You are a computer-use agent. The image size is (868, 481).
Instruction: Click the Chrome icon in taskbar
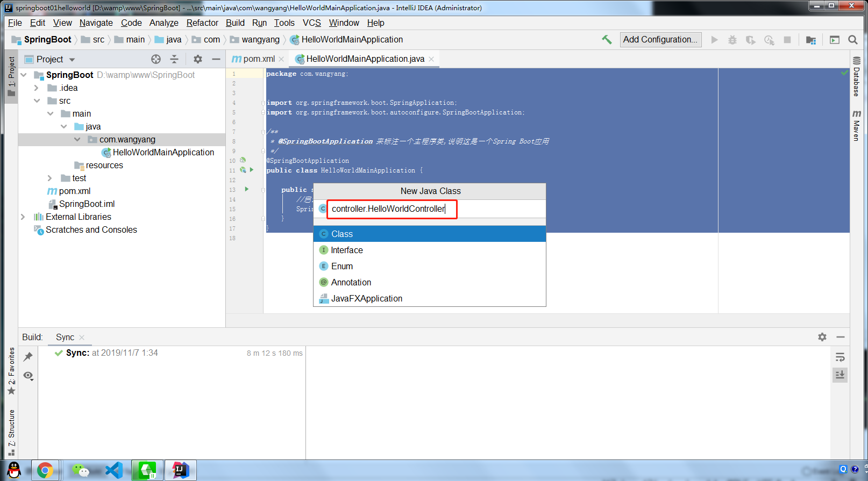click(45, 470)
